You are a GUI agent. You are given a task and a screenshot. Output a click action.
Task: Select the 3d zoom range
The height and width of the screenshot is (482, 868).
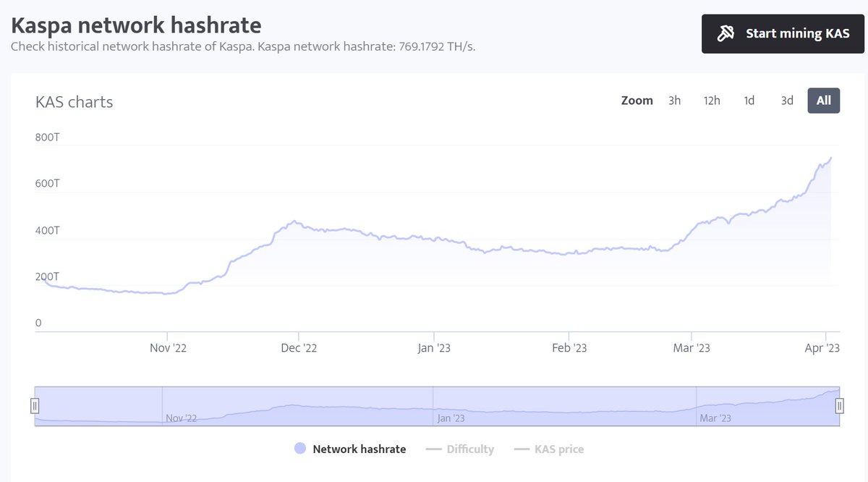(787, 101)
